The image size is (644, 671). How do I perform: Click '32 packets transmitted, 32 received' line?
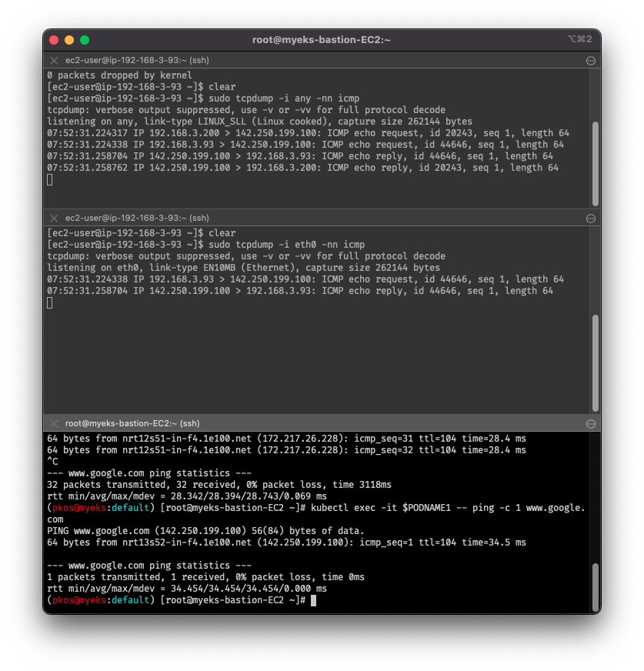219,485
